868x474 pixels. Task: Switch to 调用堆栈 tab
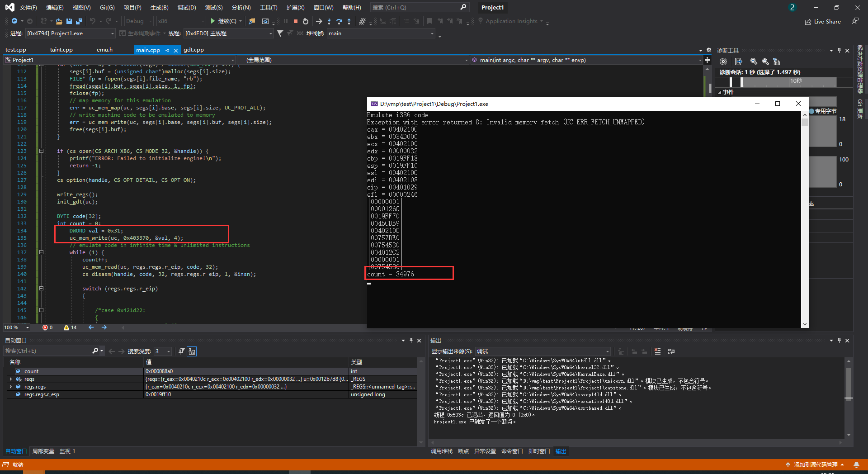[x=442, y=451]
